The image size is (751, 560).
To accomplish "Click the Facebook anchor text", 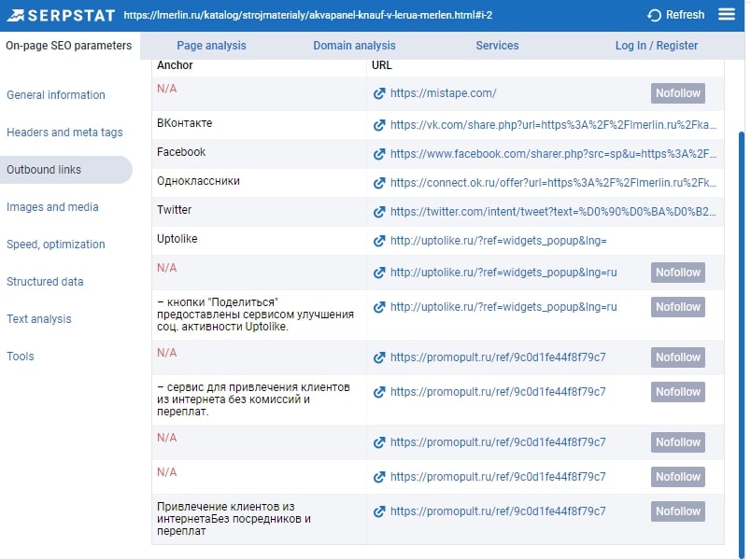I will point(181,152).
